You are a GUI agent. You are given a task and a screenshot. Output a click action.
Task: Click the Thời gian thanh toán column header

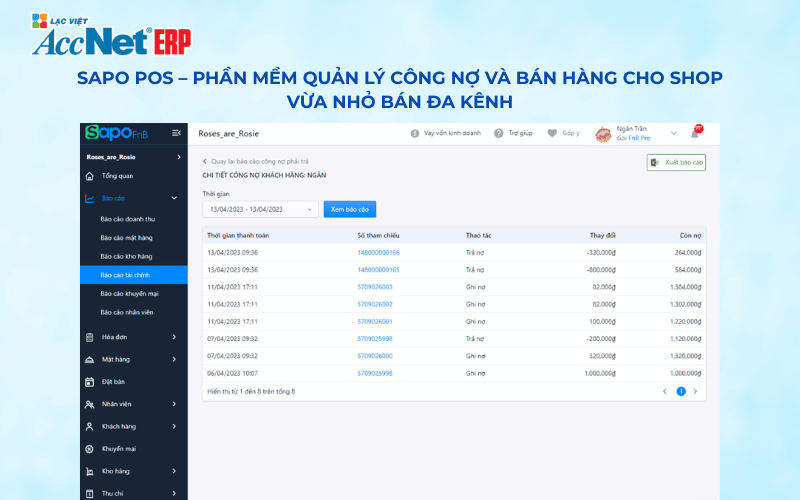tap(238, 236)
